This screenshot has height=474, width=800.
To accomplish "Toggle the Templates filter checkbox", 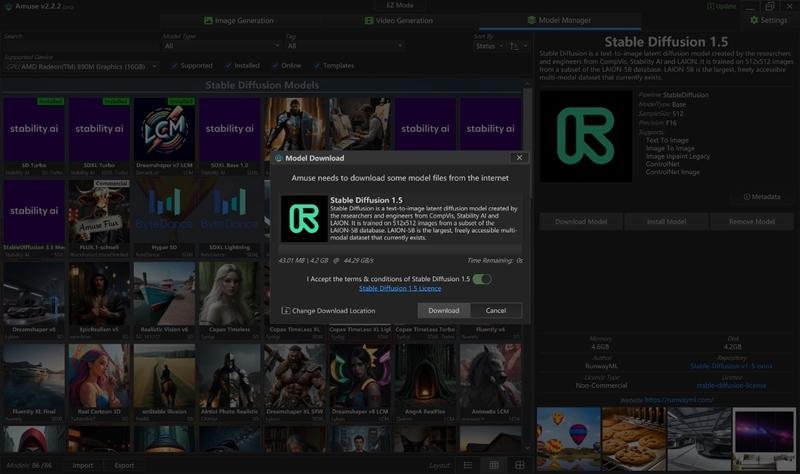I will point(315,66).
